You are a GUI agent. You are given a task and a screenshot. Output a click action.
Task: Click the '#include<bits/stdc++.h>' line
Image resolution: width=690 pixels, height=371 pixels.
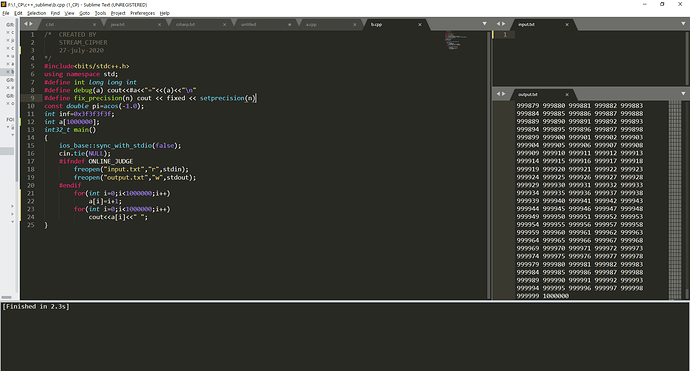coord(87,66)
